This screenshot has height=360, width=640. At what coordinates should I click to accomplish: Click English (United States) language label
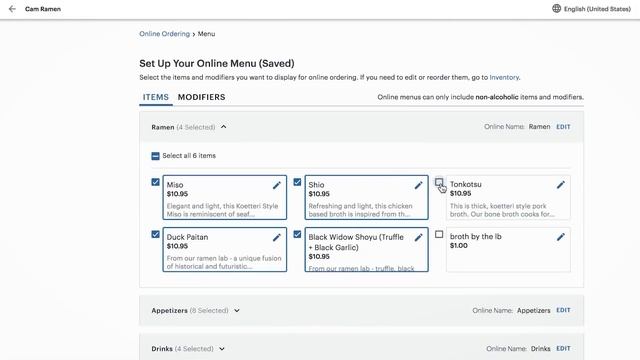597,9
